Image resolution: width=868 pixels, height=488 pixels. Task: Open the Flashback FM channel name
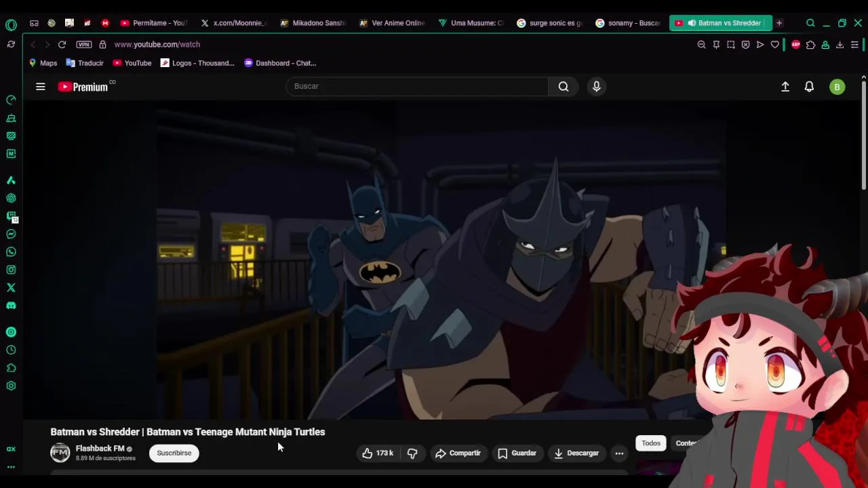(100, 449)
